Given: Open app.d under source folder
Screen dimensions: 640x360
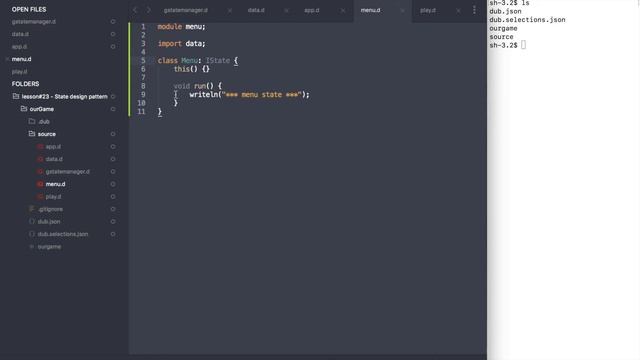Looking at the screenshot, I should point(53,147).
